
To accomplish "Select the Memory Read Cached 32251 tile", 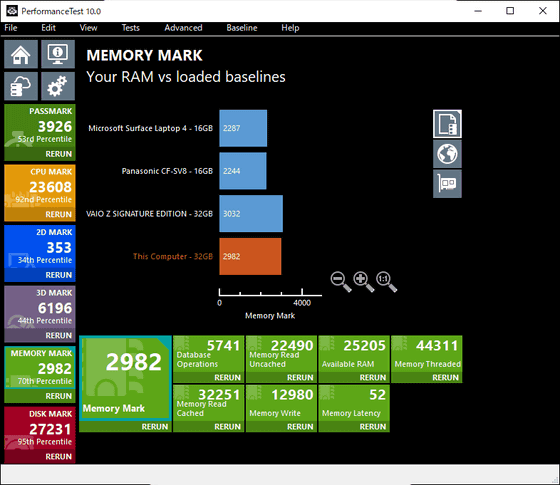I will 209,403.
